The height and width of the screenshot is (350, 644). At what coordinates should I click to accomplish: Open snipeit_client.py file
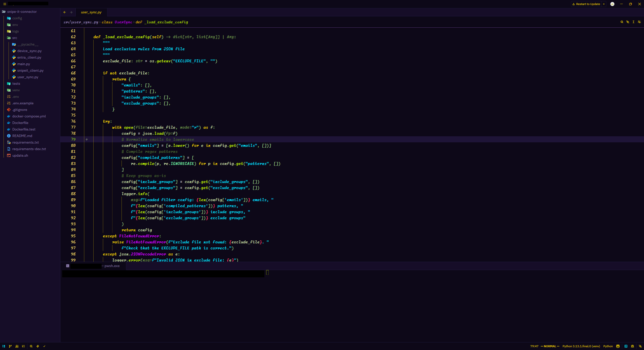[30, 70]
